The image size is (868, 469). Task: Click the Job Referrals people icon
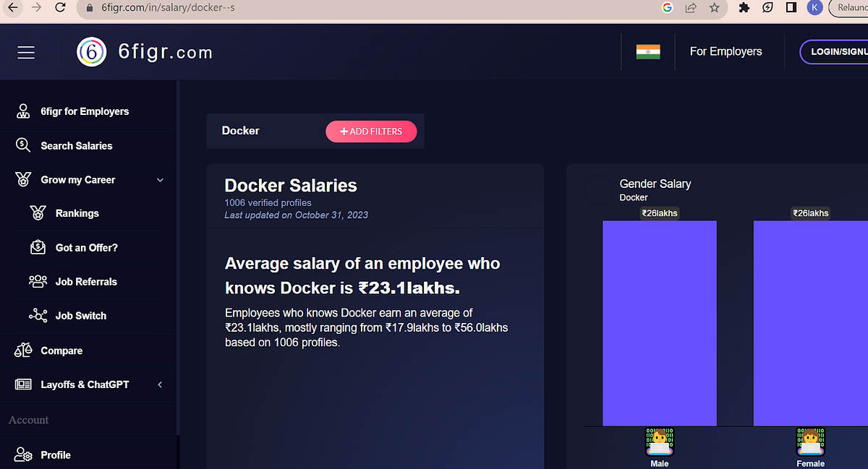coord(38,281)
